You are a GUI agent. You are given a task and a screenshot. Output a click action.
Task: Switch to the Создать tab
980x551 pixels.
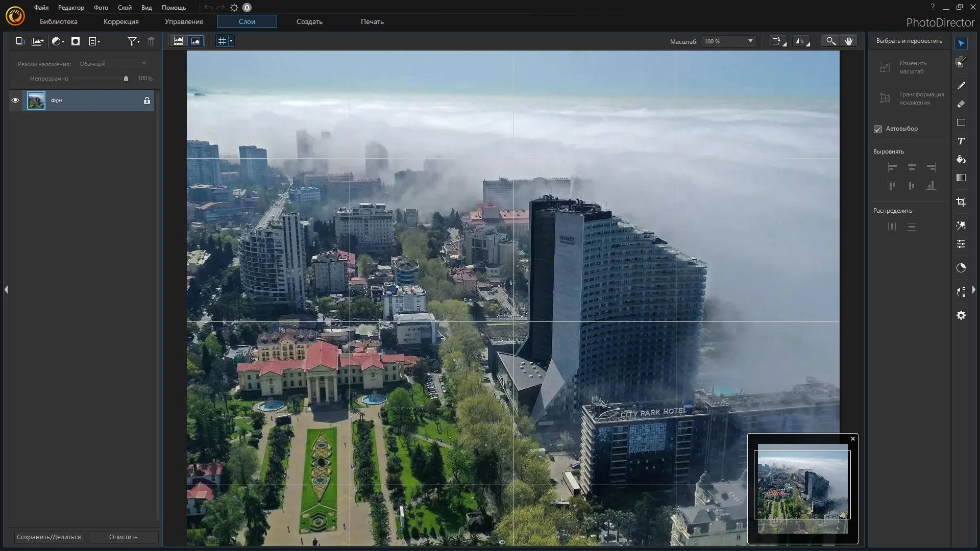coord(309,21)
